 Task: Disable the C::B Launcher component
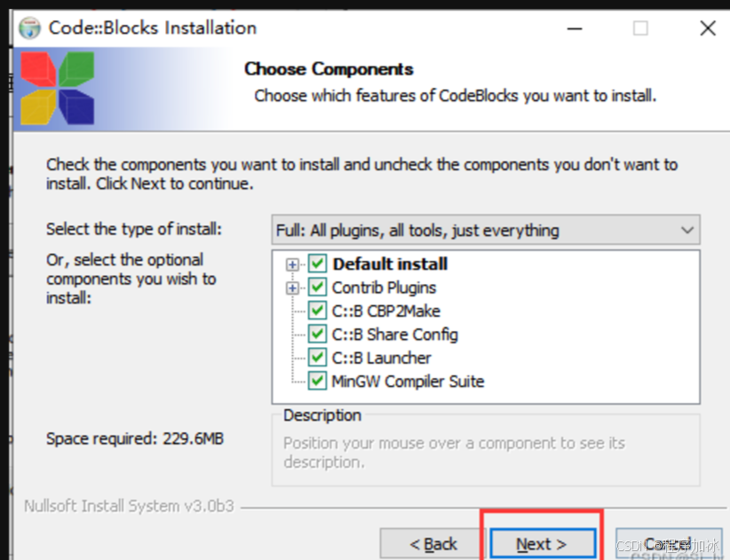pyautogui.click(x=317, y=356)
